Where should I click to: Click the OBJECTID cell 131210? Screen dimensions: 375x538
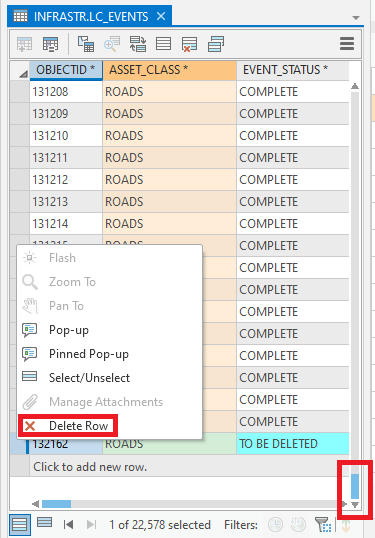pyautogui.click(x=66, y=136)
